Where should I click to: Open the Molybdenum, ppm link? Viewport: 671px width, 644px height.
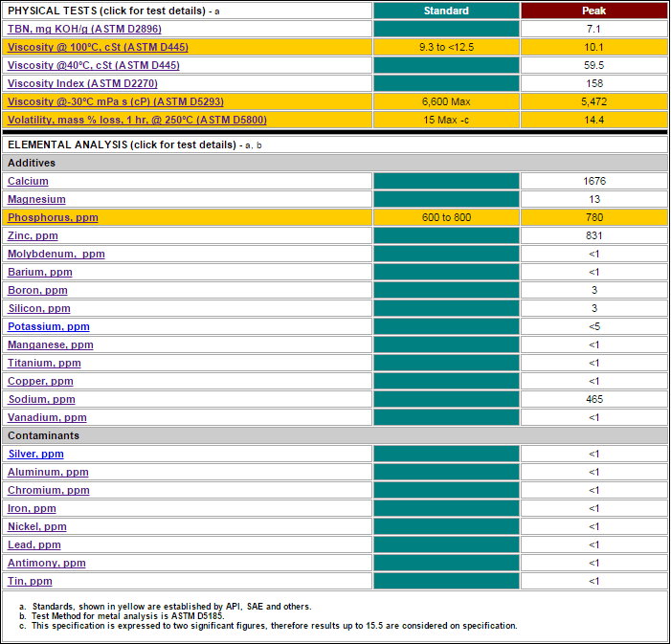point(56,254)
